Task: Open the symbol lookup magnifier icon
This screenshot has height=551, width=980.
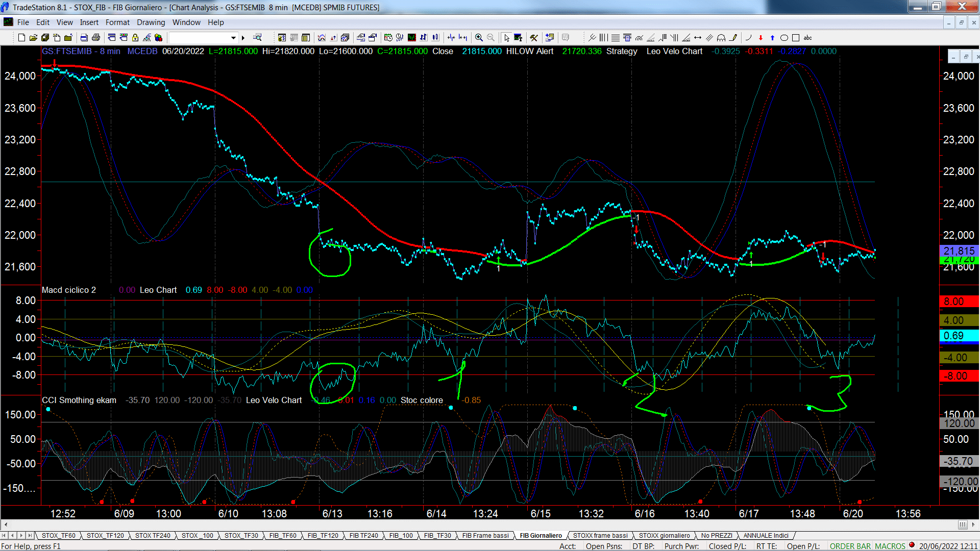Action: tap(257, 37)
